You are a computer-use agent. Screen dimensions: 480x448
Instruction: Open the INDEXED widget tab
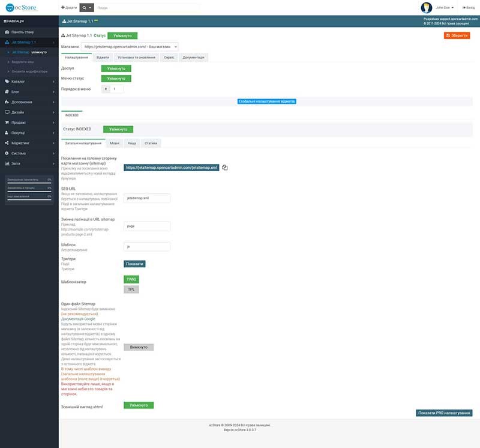click(x=72, y=115)
